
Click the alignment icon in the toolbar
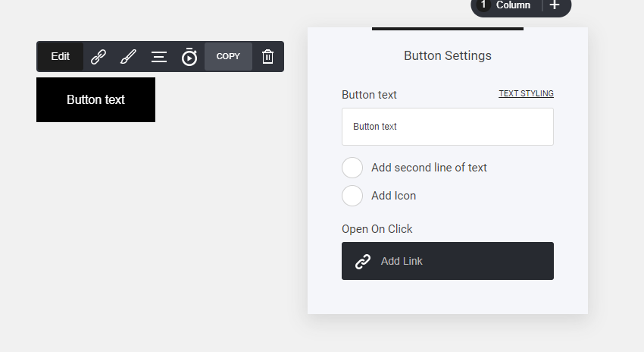click(159, 57)
